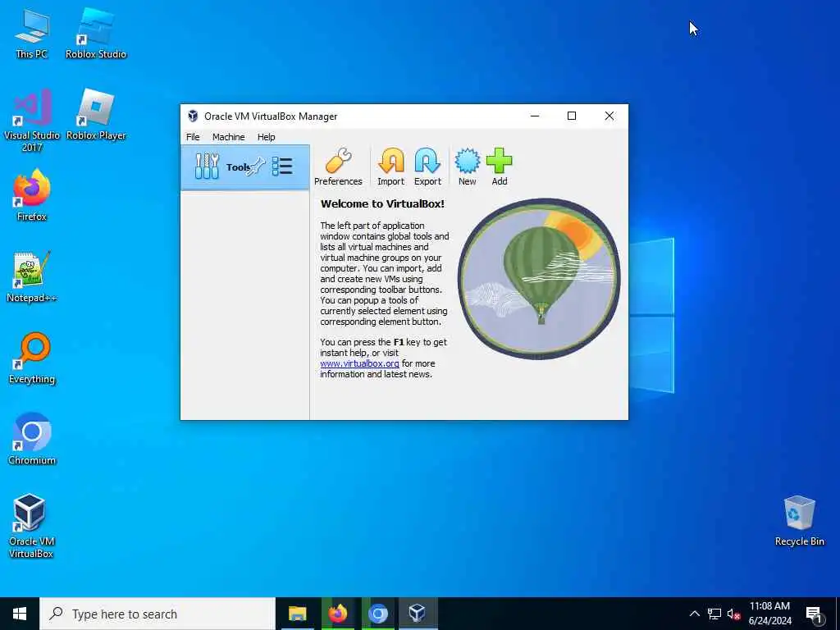Open the File menu
The image size is (840, 630).
coord(193,137)
